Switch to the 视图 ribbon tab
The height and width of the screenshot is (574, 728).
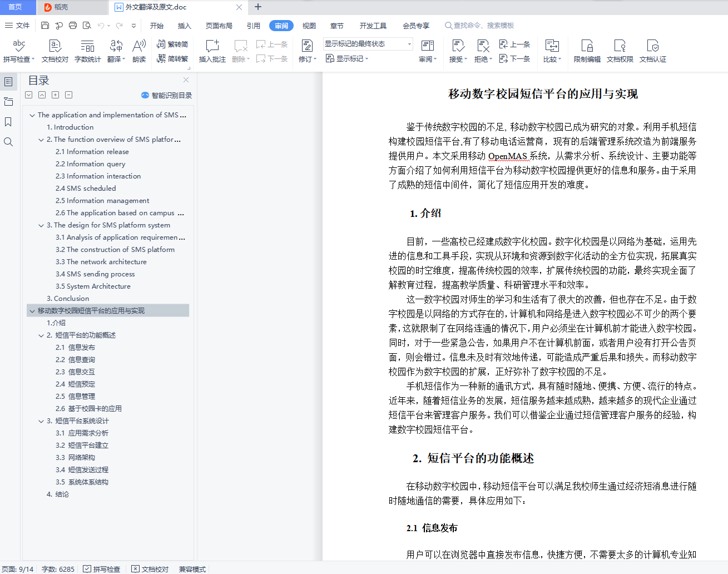pos(309,26)
